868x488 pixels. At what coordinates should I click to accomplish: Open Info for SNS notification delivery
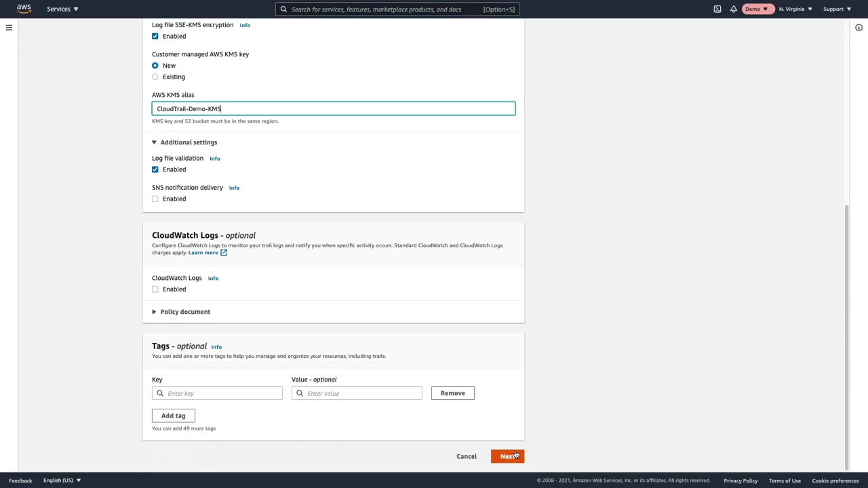(234, 188)
